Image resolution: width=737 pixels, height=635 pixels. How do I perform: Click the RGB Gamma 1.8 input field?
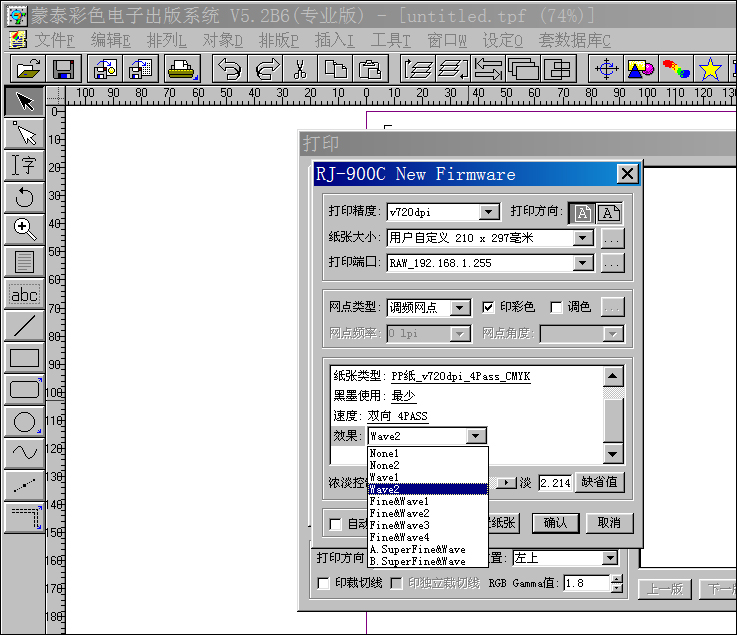coord(587,583)
